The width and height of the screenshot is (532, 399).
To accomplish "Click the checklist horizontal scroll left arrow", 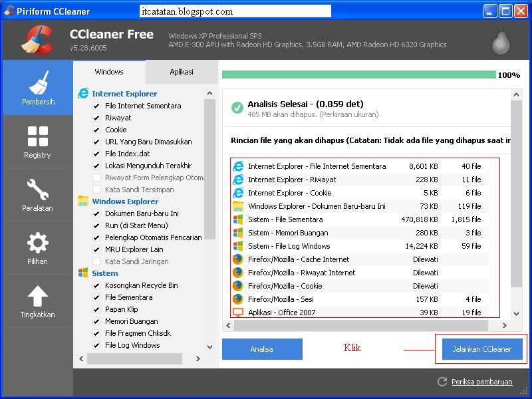I will (x=81, y=358).
